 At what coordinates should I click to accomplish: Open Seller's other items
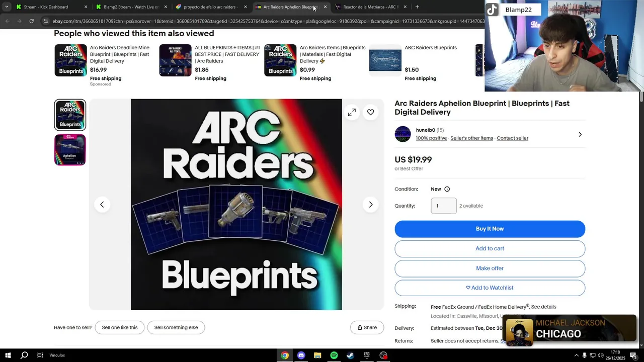[x=471, y=138]
